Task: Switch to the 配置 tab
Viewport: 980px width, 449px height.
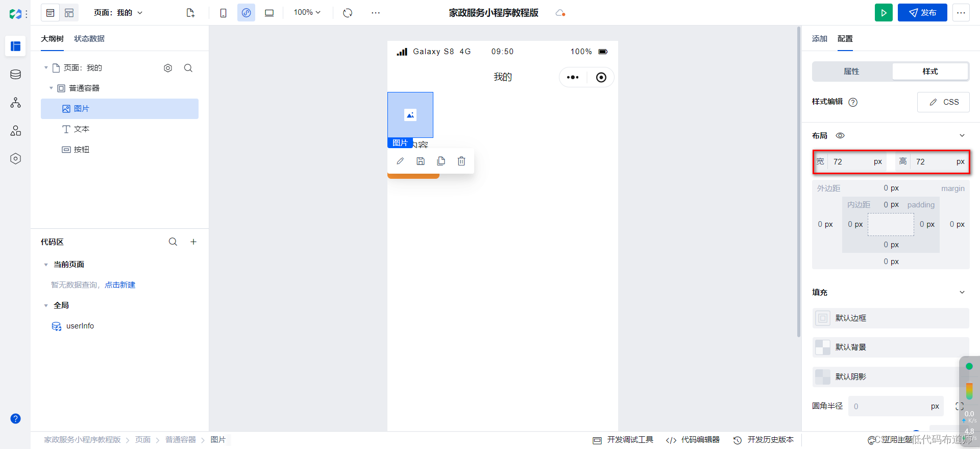Action: point(845,39)
